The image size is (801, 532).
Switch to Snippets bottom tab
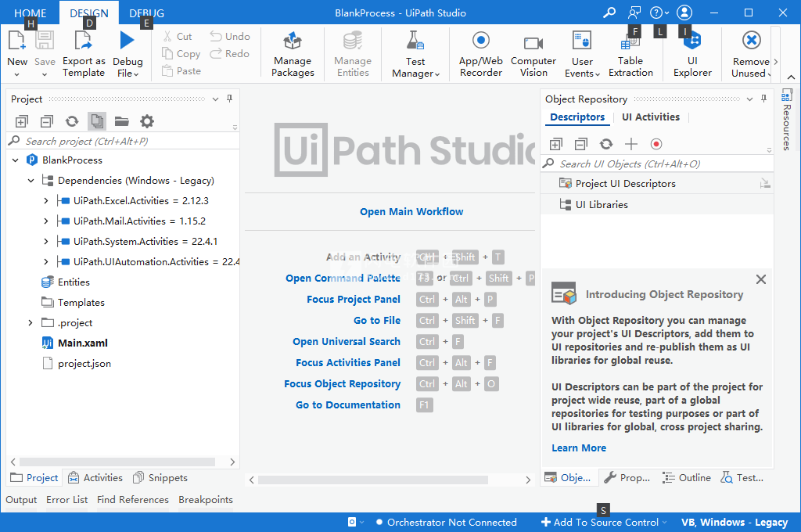(160, 478)
